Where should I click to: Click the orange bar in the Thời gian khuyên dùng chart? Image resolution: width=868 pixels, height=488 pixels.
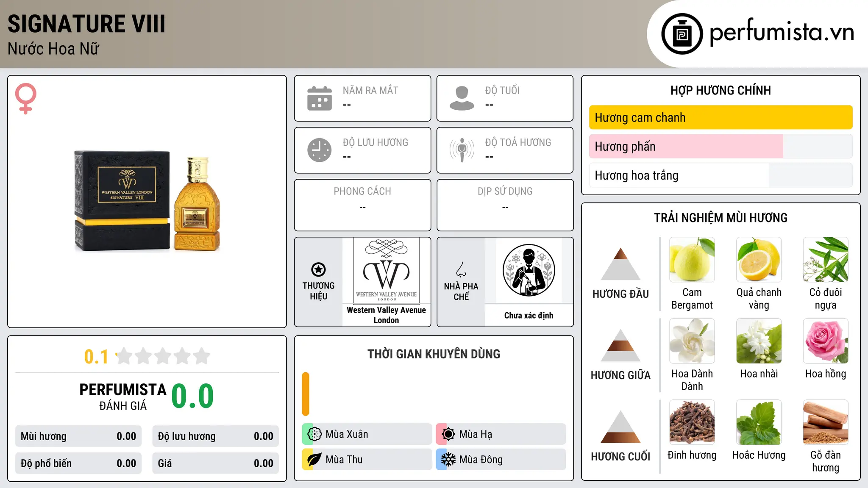click(x=306, y=394)
